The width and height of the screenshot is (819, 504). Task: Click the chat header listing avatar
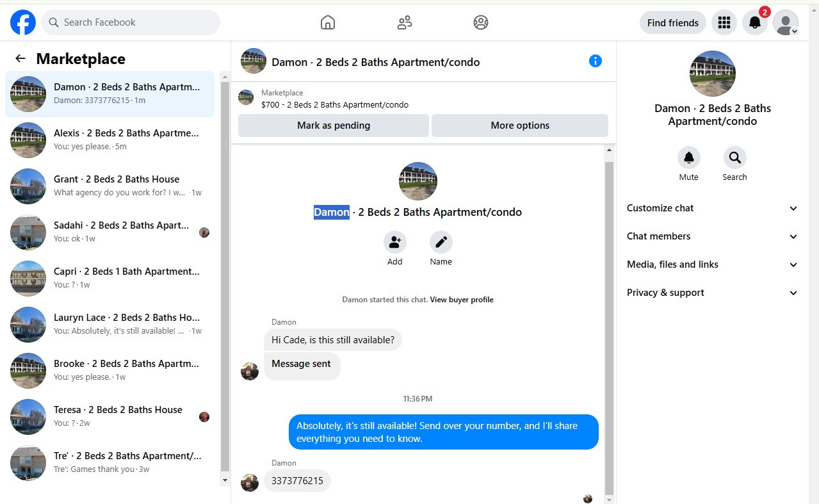(x=254, y=61)
